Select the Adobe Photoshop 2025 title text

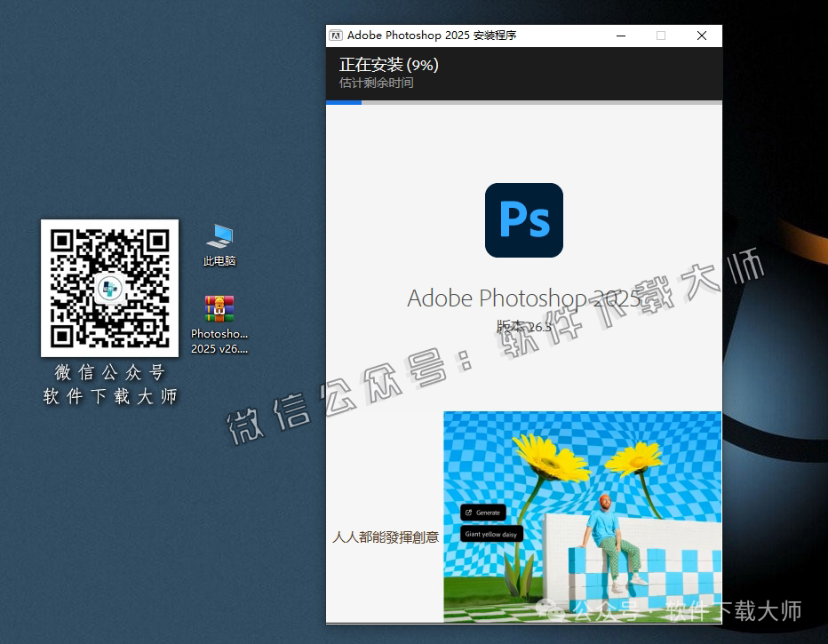point(523,298)
